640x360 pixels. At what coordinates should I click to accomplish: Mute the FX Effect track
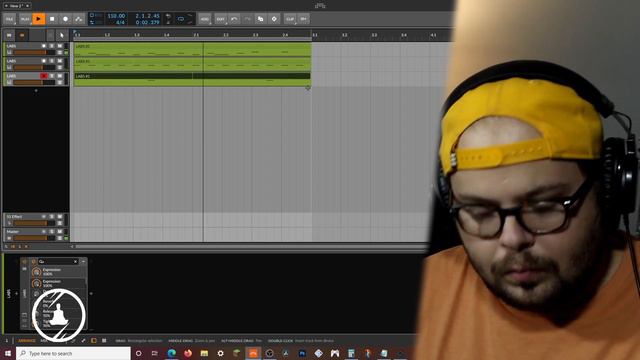point(60,217)
